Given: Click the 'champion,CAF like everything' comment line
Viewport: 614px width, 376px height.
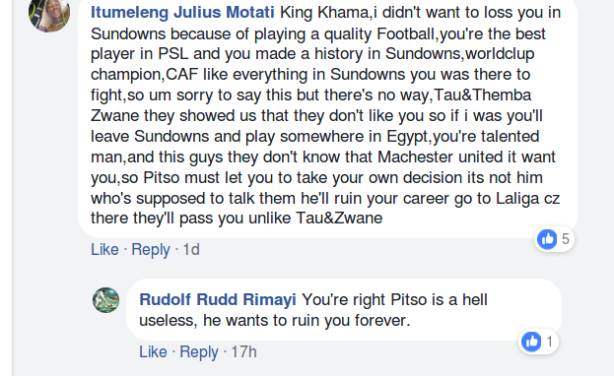Looking at the screenshot, I should (311, 74).
